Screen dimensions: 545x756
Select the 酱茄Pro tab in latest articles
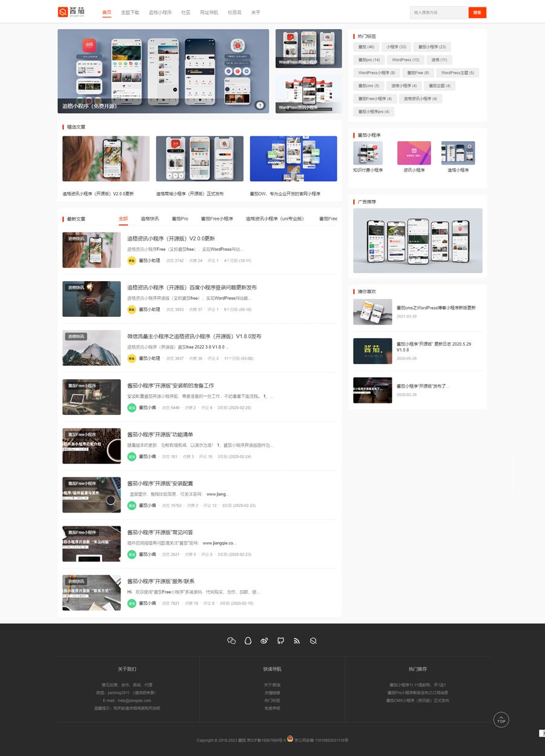180,219
